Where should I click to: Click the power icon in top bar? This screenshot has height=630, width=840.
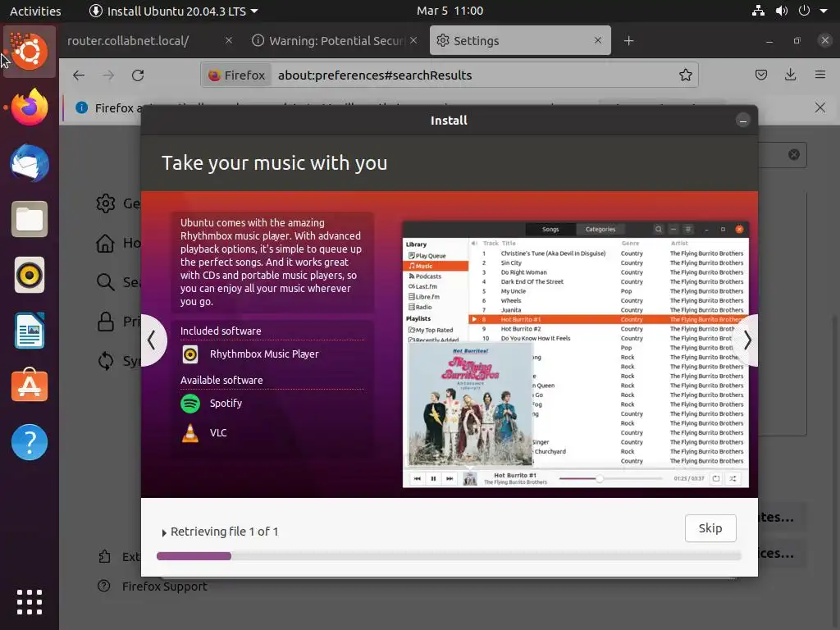804,11
